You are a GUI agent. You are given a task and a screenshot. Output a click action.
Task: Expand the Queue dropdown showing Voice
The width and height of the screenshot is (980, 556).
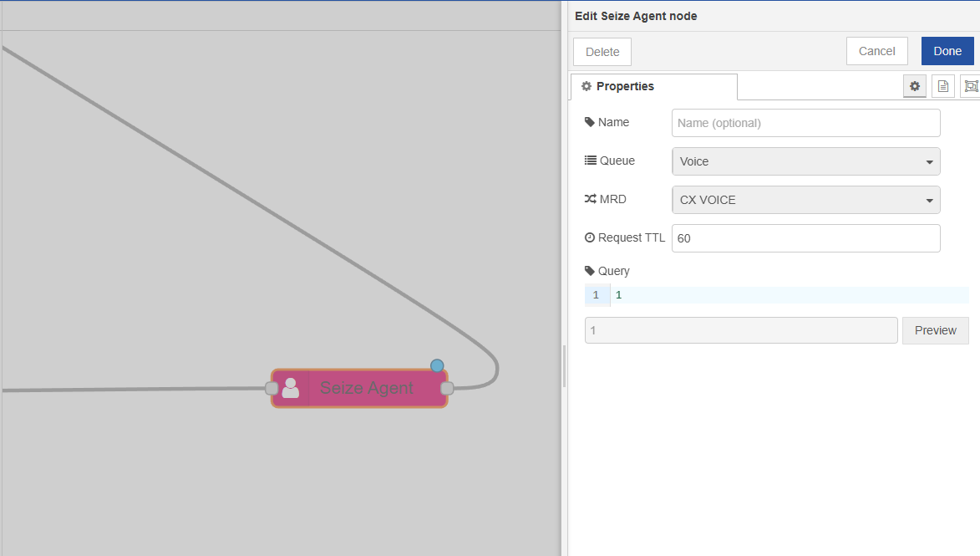(x=805, y=161)
